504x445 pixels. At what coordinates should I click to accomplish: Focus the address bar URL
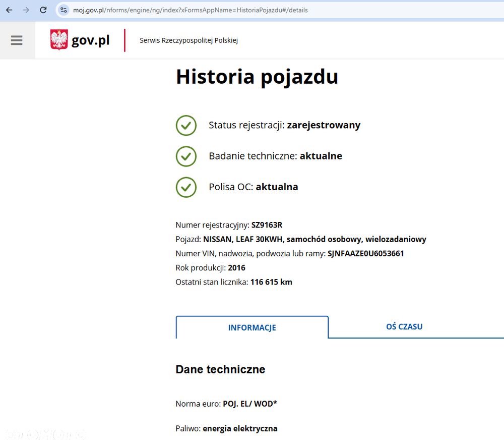click(191, 10)
